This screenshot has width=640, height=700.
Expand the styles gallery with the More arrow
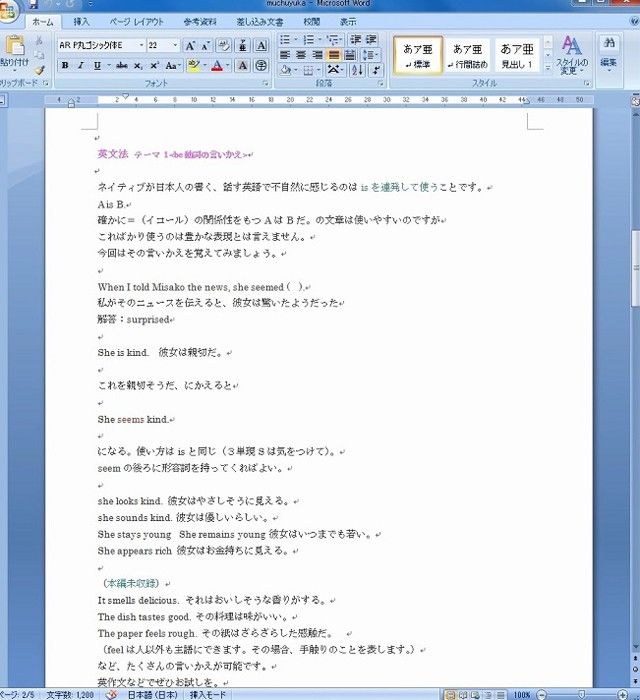coord(548,68)
